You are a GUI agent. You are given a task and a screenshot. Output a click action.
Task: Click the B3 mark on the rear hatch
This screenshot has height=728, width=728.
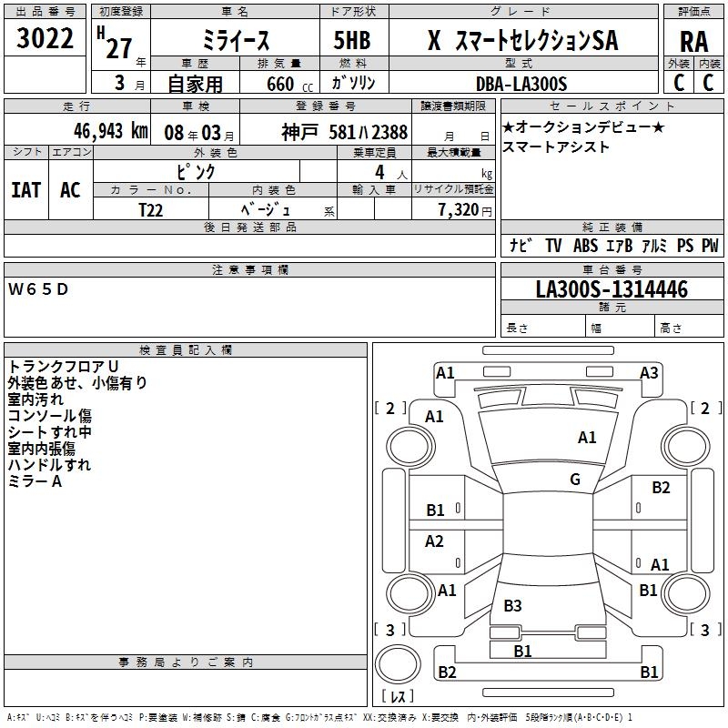pos(512,606)
